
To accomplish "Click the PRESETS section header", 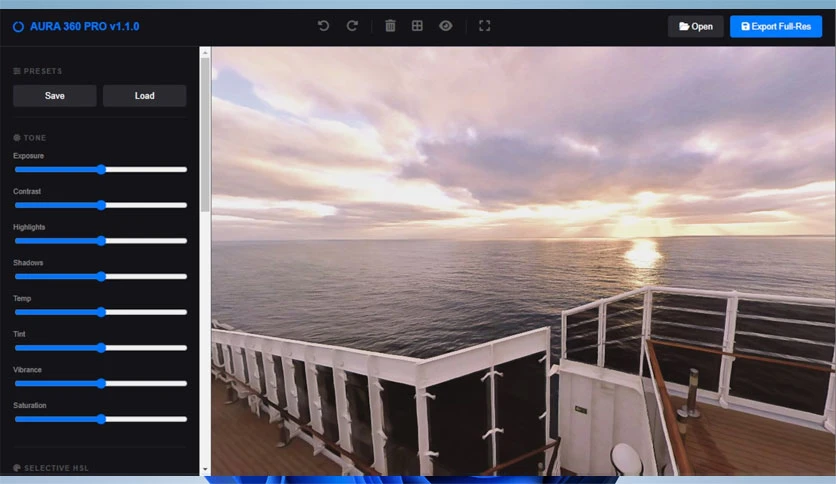I will point(38,71).
